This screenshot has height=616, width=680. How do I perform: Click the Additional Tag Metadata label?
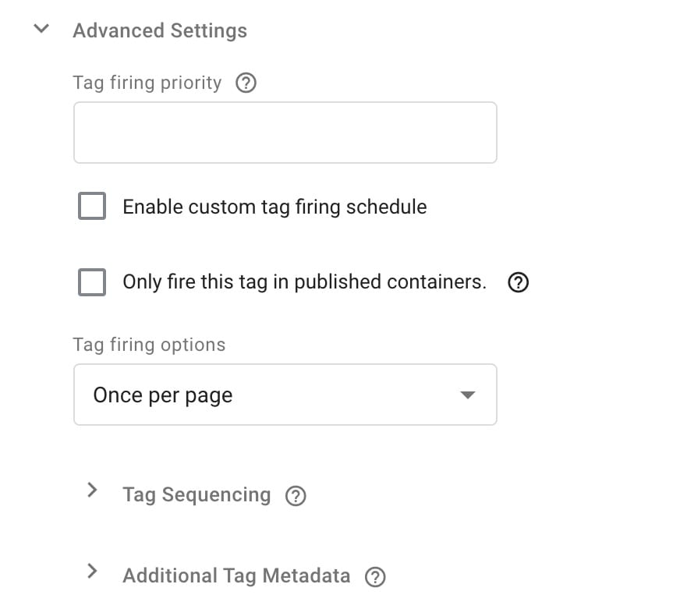click(235, 575)
